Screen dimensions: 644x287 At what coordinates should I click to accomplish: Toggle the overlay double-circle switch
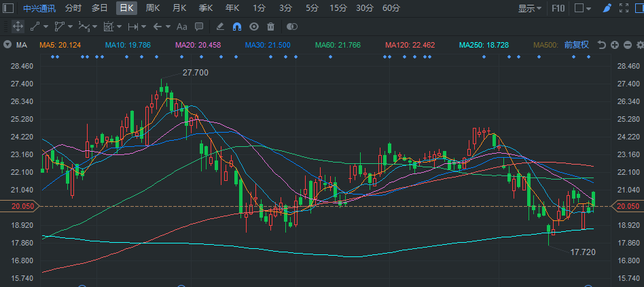point(291,27)
